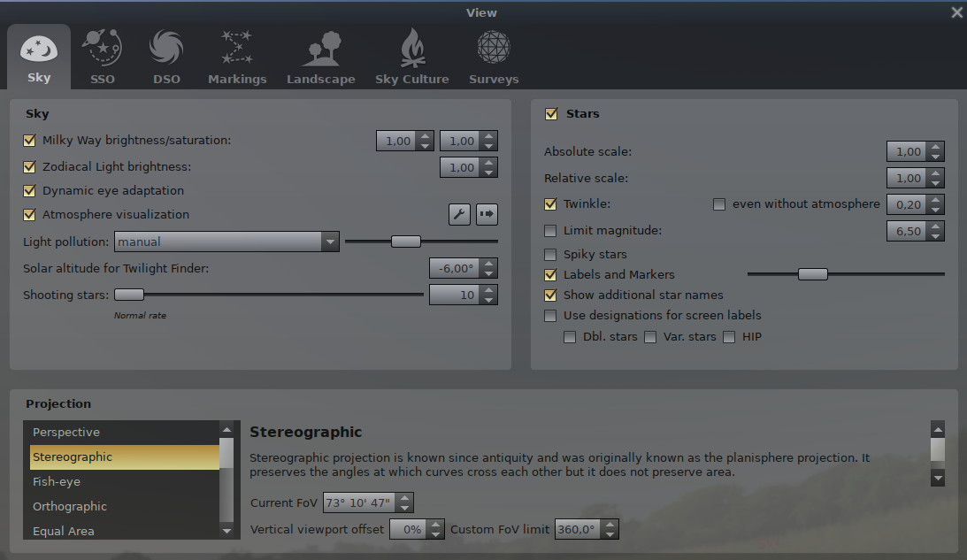Toggle the Limit magnitude checkbox
Image resolution: width=967 pixels, height=560 pixels.
pos(550,231)
